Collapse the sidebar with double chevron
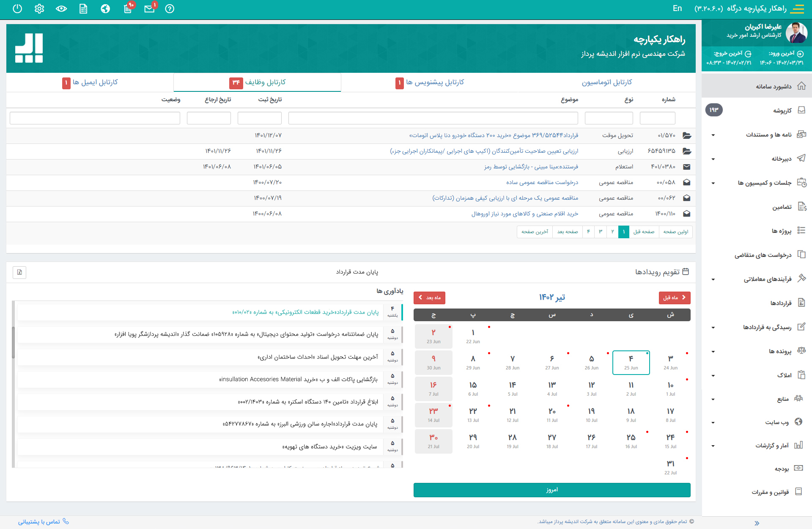Image resolution: width=812 pixels, height=529 pixels. coord(757,523)
